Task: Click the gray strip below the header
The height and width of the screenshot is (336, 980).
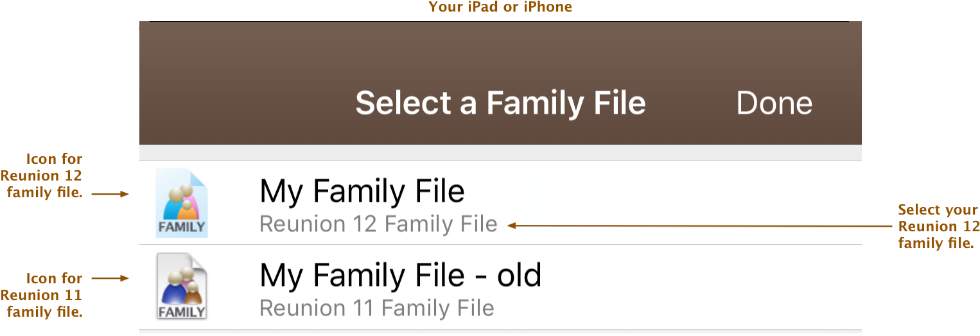Action: pyautogui.click(x=500, y=153)
